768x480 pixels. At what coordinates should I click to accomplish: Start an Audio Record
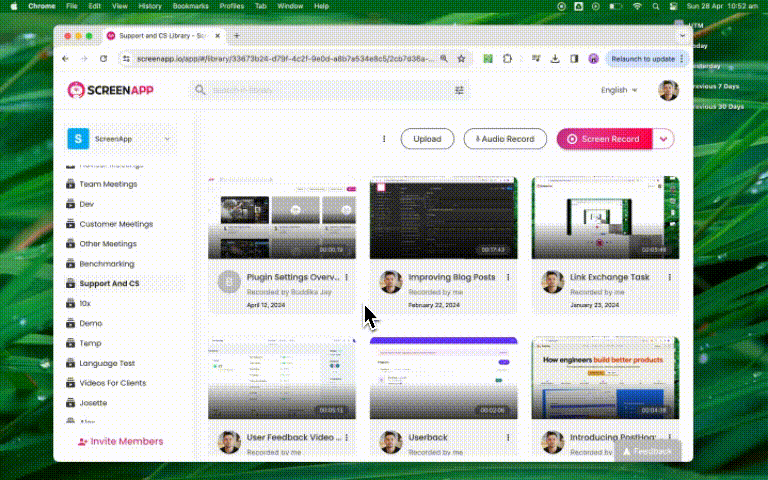click(x=505, y=139)
